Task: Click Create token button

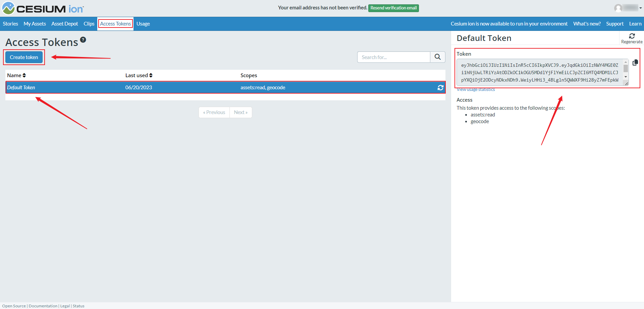Action: tap(24, 57)
